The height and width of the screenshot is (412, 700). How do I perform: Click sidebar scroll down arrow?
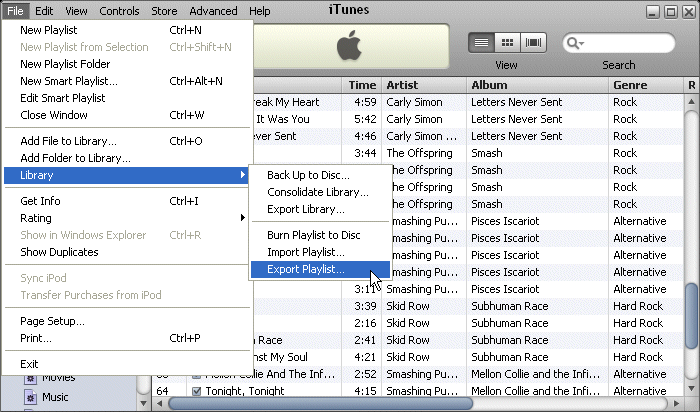143,404
